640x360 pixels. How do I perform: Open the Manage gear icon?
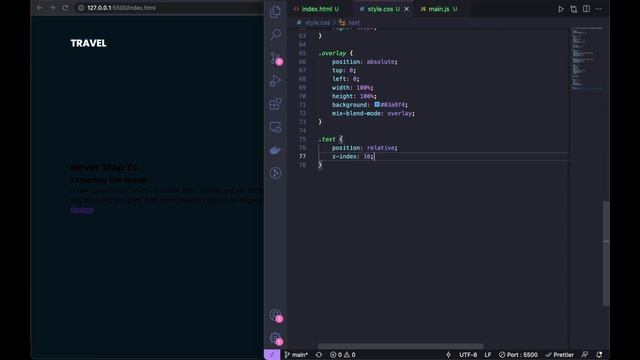276,338
